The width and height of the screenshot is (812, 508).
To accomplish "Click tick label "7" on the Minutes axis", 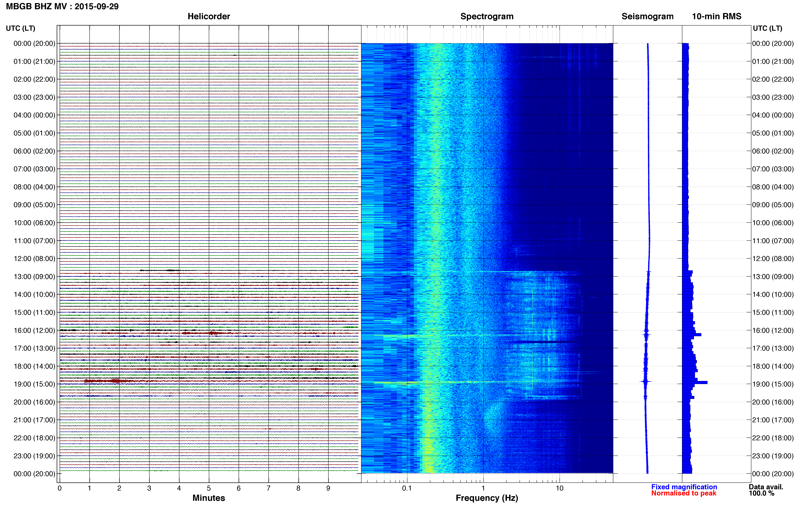I will (x=269, y=488).
